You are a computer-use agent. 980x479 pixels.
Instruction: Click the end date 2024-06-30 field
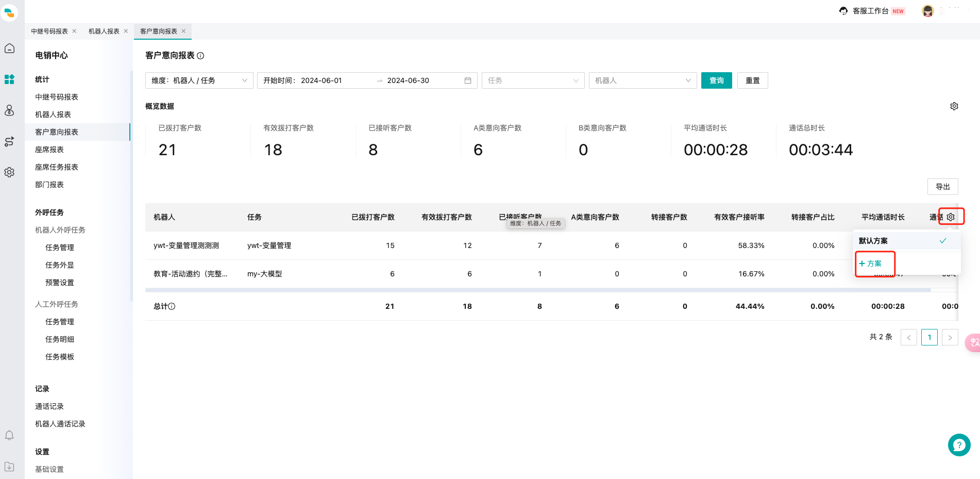408,80
